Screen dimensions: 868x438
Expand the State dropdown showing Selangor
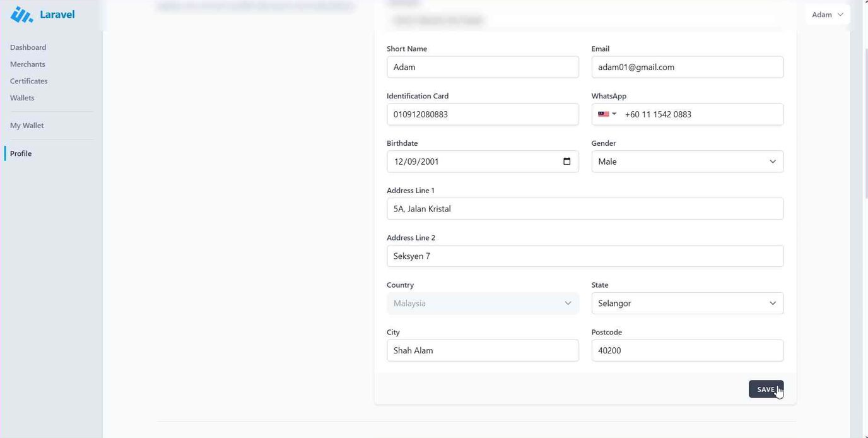[687, 304]
